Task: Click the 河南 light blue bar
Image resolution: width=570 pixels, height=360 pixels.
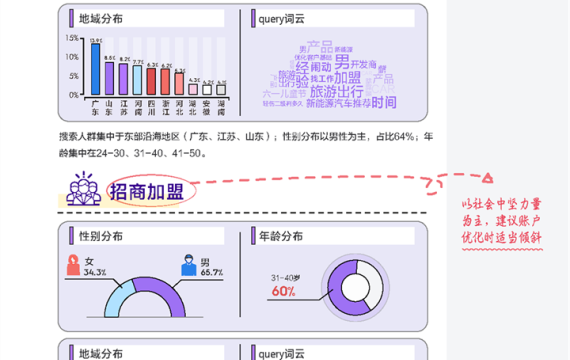Action: point(137,80)
